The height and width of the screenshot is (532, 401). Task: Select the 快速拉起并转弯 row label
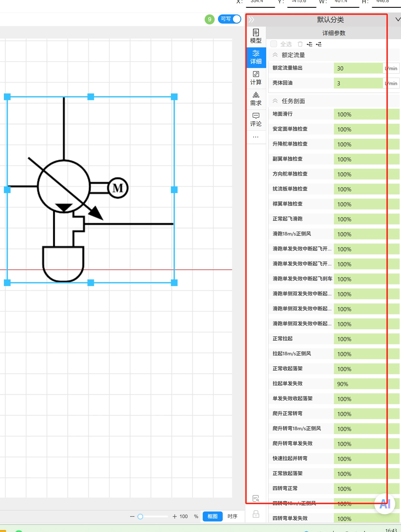[290, 458]
